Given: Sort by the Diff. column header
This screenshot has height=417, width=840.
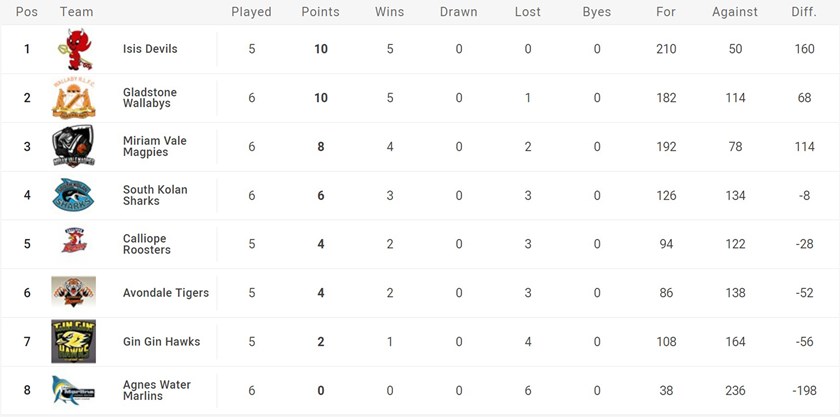Looking at the screenshot, I should pyautogui.click(x=803, y=12).
